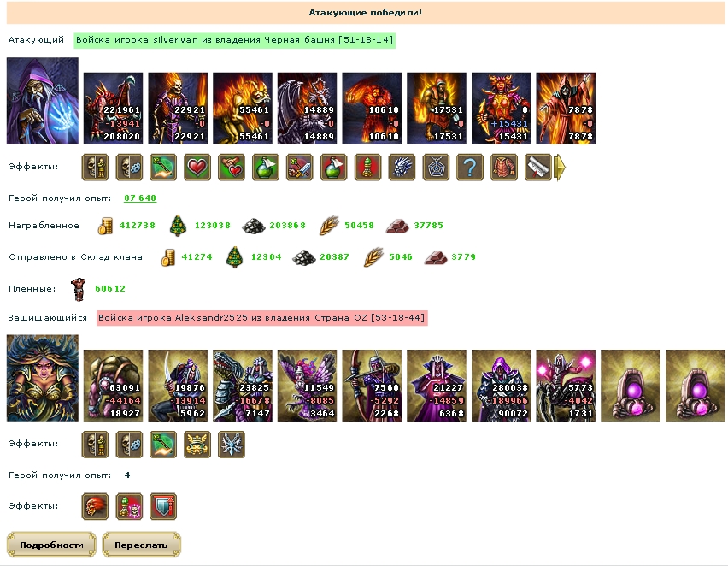Click the defender sorceress hero portrait
Viewport: 728px width, 566px height.
42,378
